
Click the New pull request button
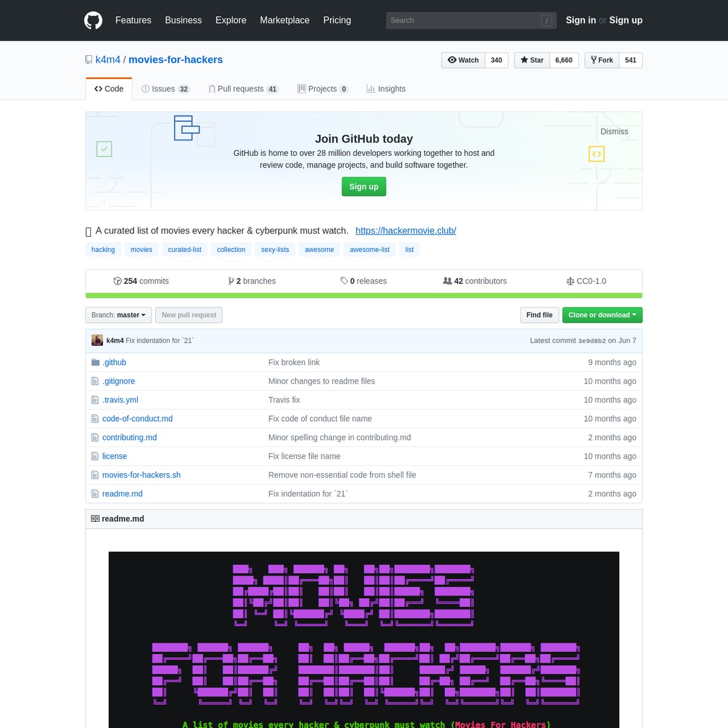click(189, 315)
